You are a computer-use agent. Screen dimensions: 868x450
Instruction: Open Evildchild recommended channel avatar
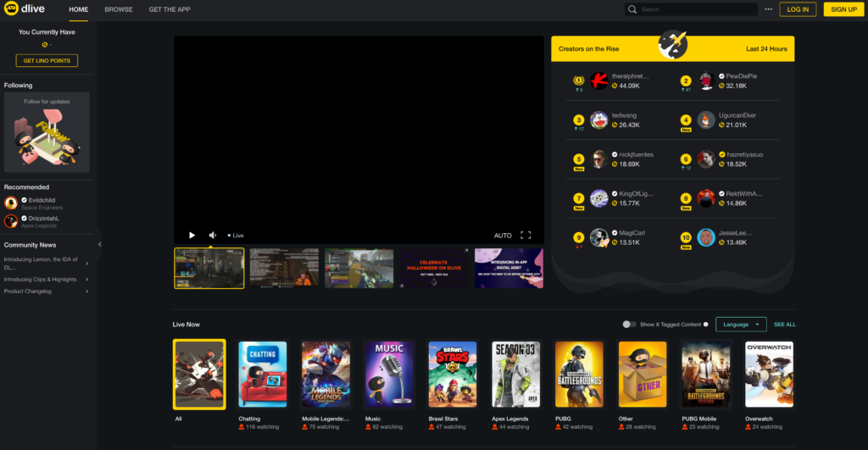[x=10, y=203]
